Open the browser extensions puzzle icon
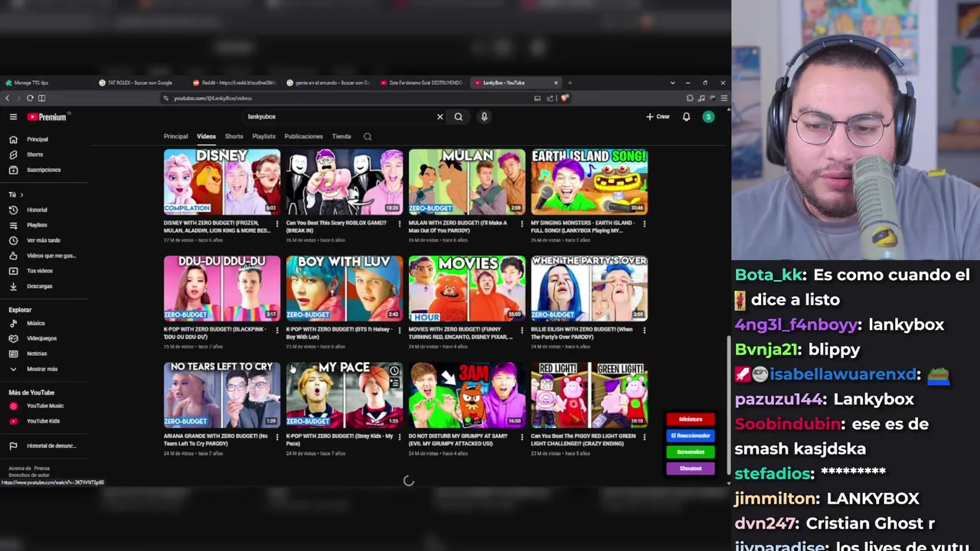This screenshot has width=980, height=551. [x=690, y=98]
